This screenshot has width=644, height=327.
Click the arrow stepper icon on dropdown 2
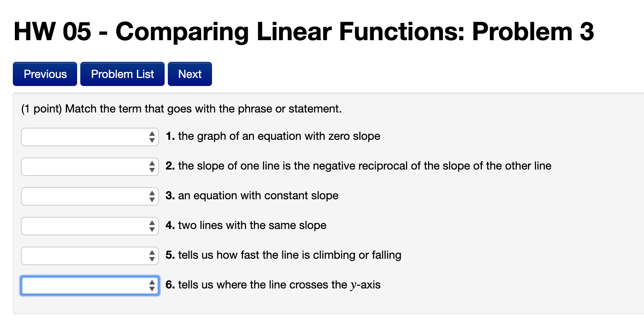point(152,167)
